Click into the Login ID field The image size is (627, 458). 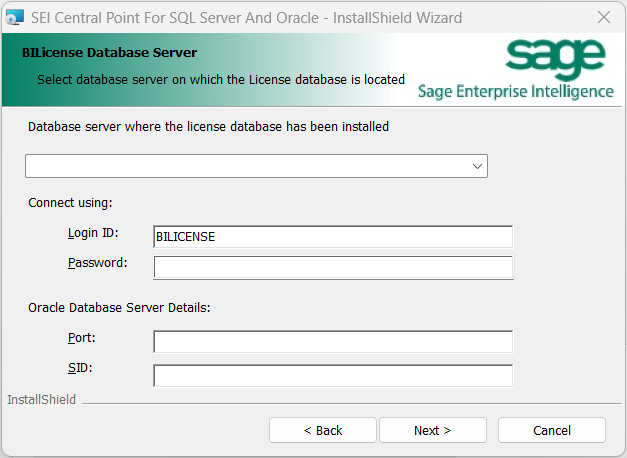click(x=333, y=237)
